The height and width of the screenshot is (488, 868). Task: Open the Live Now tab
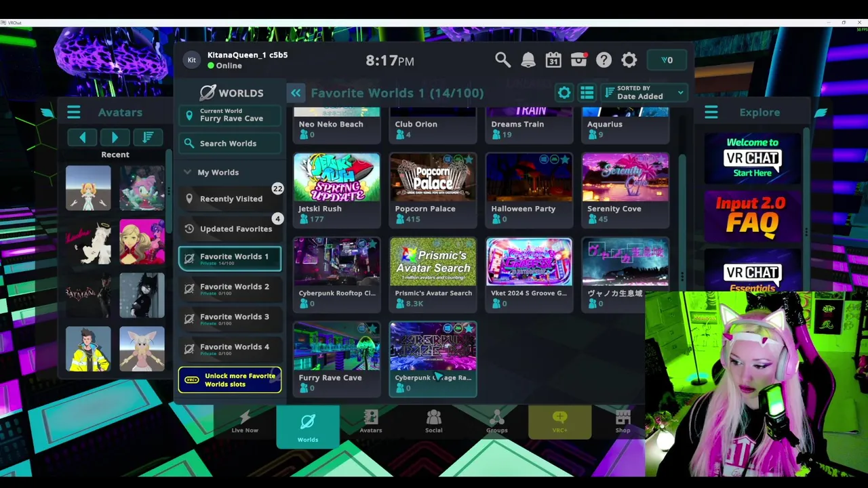coord(245,422)
